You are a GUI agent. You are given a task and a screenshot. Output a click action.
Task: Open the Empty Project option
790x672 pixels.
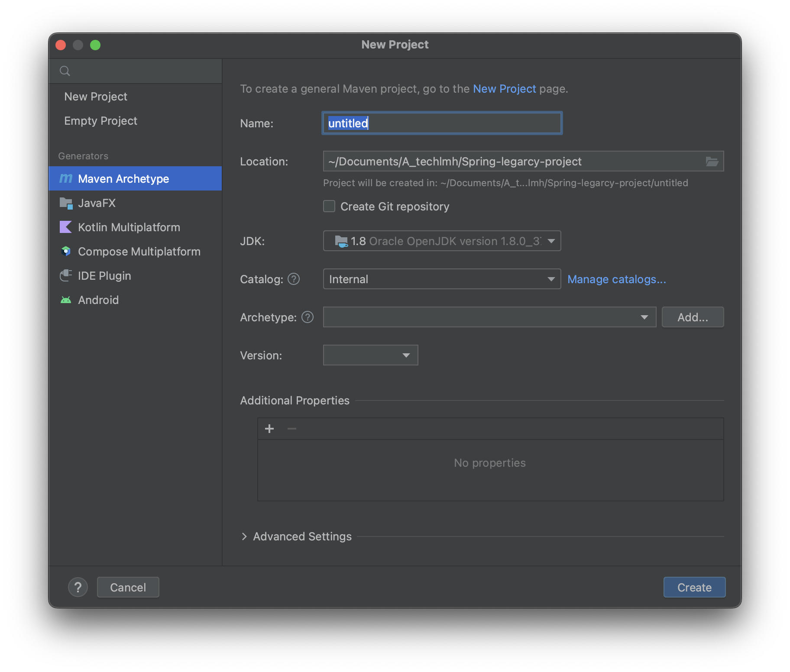135,120
